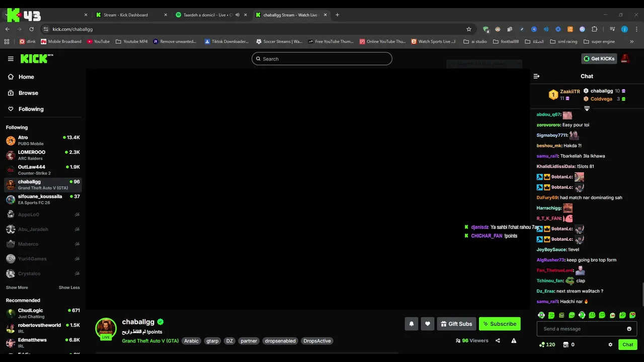Show more bookmarks chevron

(x=632, y=42)
